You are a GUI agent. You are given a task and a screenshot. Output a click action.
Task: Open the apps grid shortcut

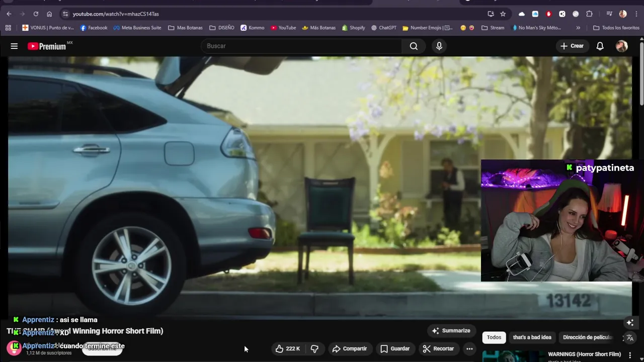click(8, 28)
